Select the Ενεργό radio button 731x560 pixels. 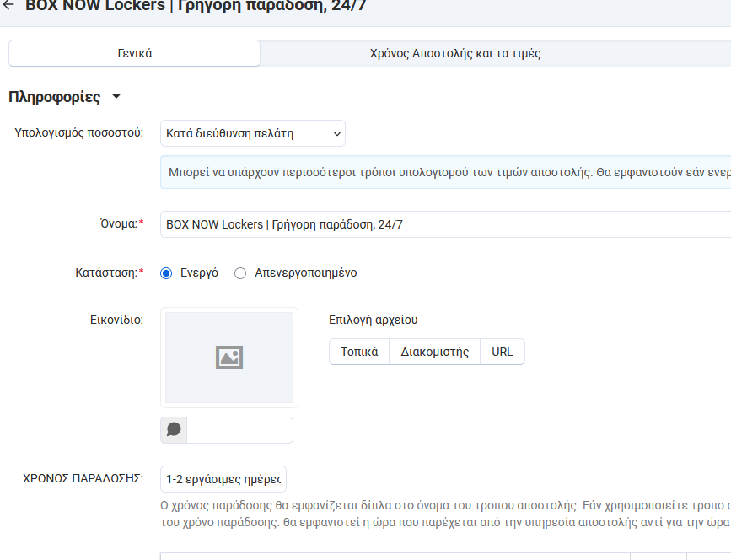pyautogui.click(x=166, y=273)
